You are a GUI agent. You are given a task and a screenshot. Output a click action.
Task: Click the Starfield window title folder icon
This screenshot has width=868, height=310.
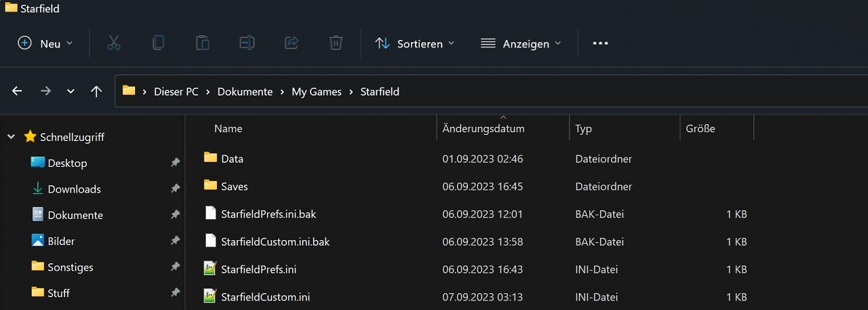point(11,7)
